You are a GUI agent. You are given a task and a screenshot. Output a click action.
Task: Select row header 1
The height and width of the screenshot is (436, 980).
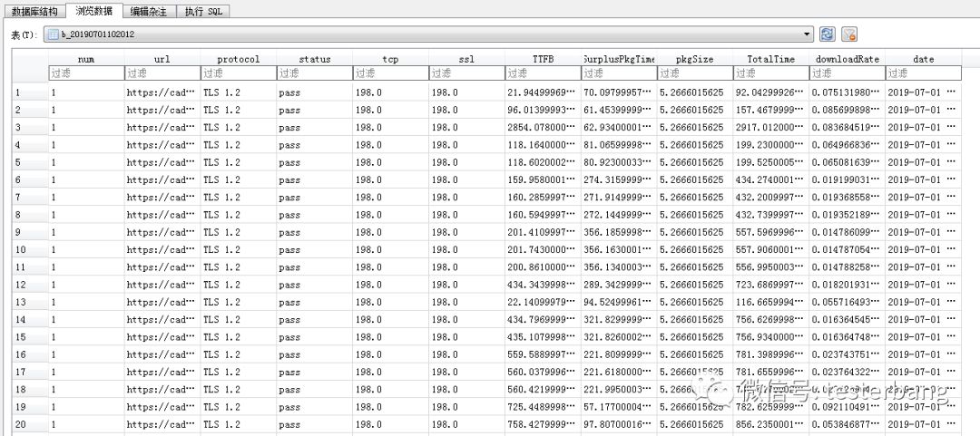(x=30, y=92)
